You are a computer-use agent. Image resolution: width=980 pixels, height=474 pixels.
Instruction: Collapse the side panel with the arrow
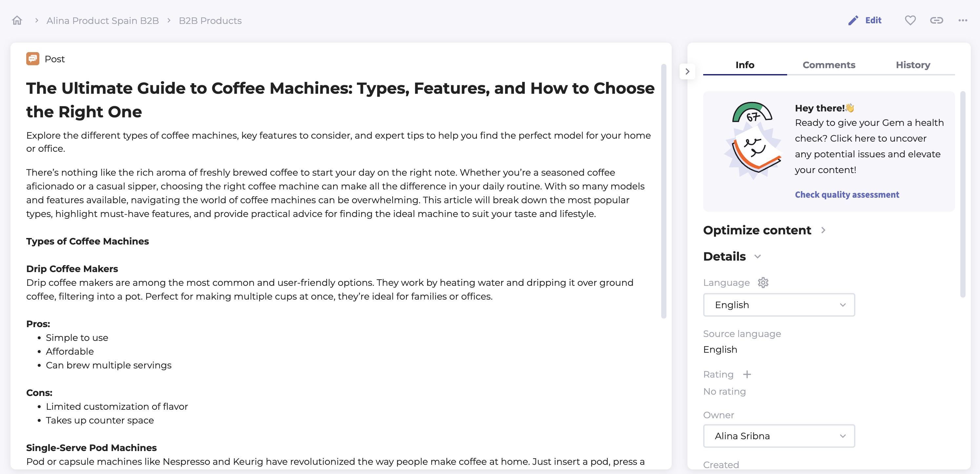pos(687,71)
